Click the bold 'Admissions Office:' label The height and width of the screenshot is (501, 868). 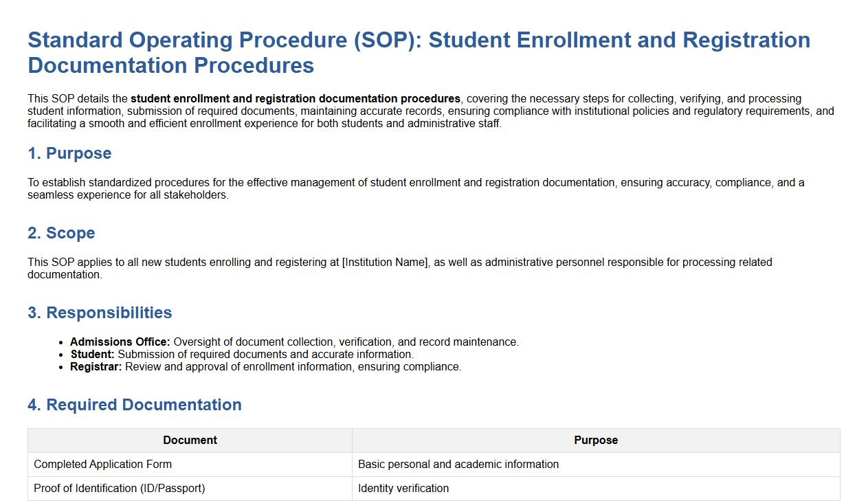pyautogui.click(x=120, y=342)
